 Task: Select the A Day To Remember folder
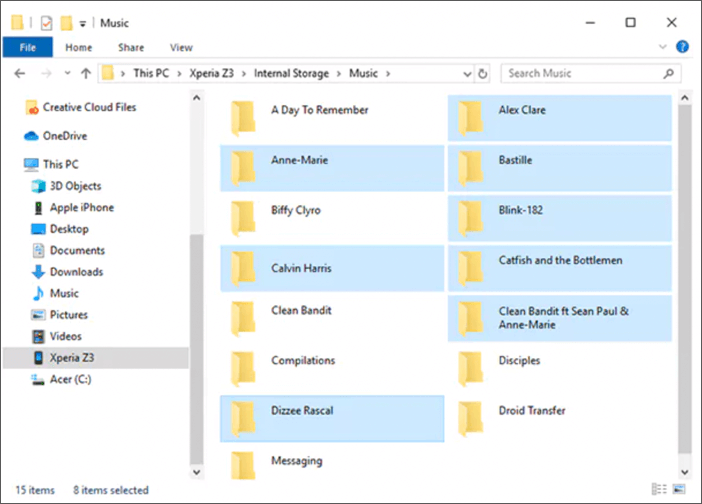(x=332, y=118)
